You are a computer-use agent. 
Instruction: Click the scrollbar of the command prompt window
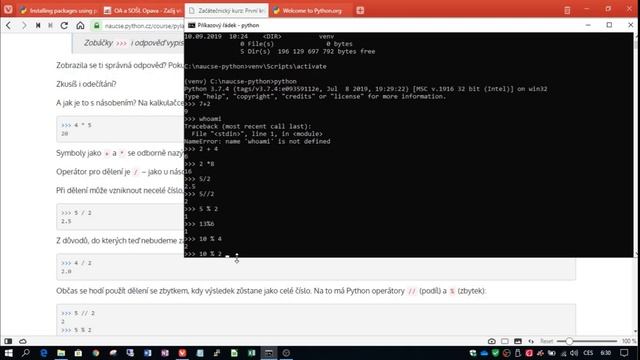[636, 144]
